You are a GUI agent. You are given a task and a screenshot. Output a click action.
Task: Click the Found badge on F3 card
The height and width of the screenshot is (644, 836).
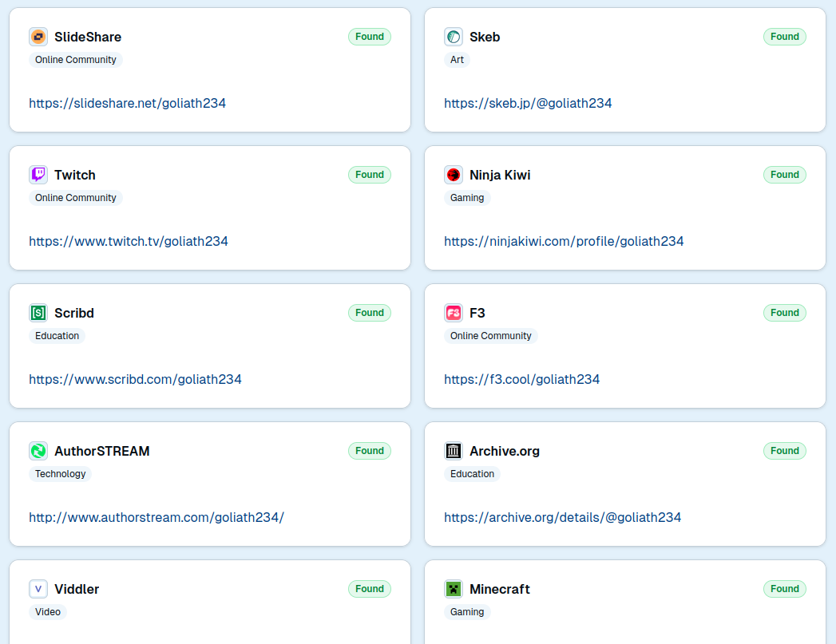click(784, 313)
